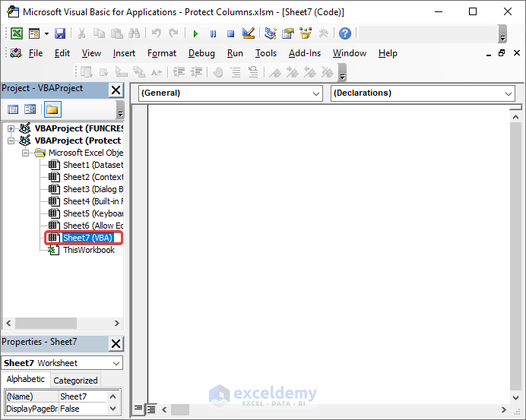Open the Object Browser icon

coord(306,33)
